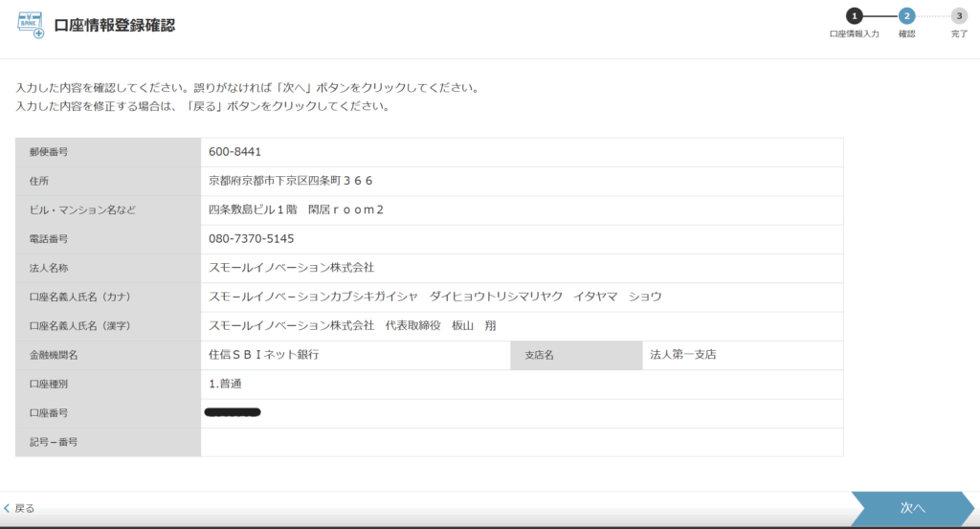Click step 3 完了 circle in progress indicator

tap(959, 15)
